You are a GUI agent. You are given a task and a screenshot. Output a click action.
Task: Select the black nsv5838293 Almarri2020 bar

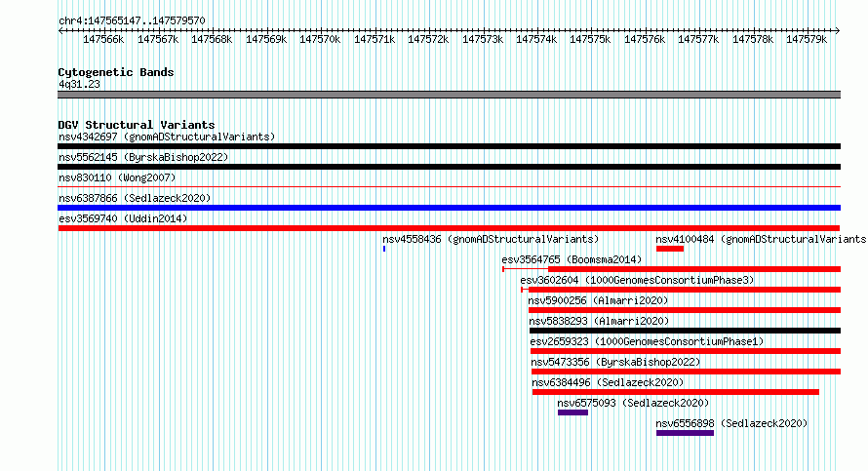[x=685, y=331]
